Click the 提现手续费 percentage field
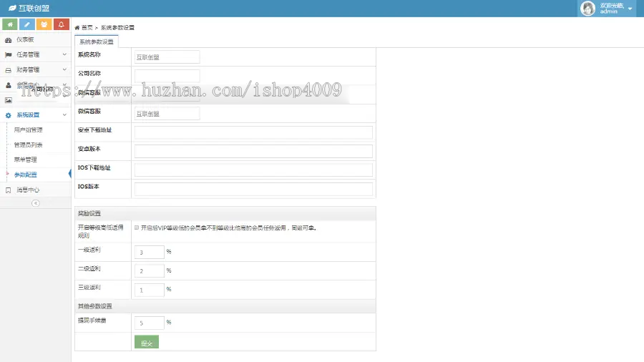Screen dimensions: 644x362 point(150,323)
